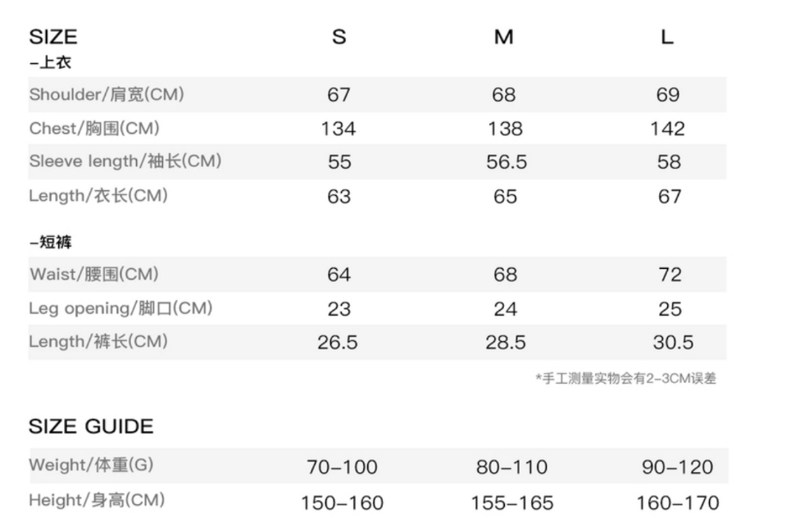
Task: Click chest value 142 for size L
Action: pyautogui.click(x=667, y=129)
